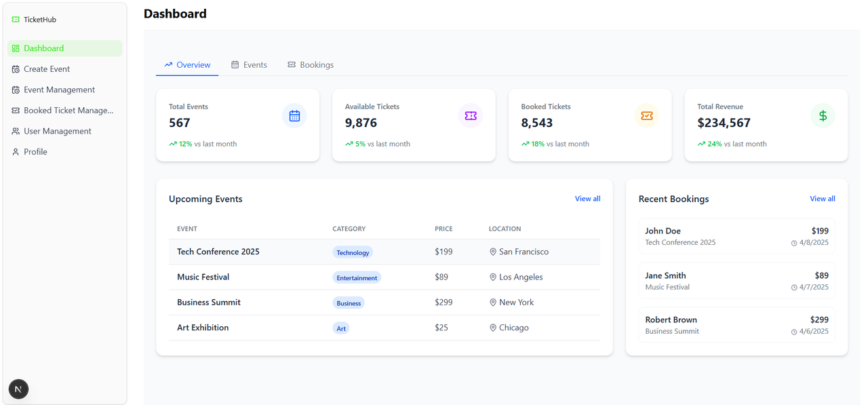
Task: Select the Art Exhibition event row name
Action: tap(203, 328)
